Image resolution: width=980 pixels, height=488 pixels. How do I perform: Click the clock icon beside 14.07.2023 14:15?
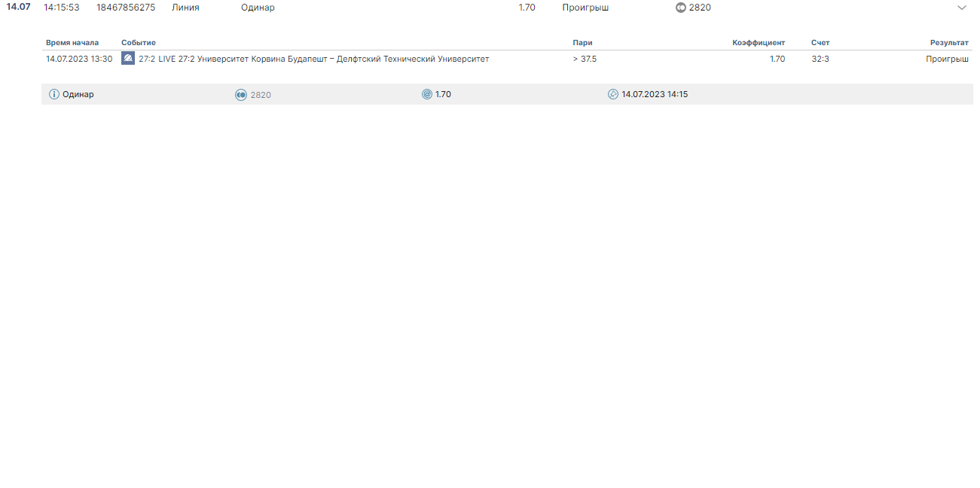click(613, 94)
